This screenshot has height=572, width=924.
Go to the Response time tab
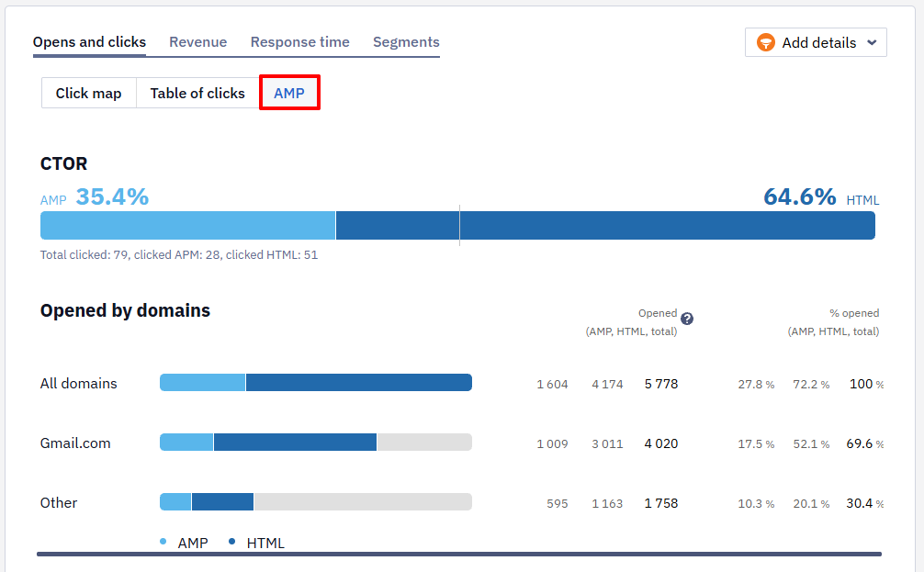(300, 42)
